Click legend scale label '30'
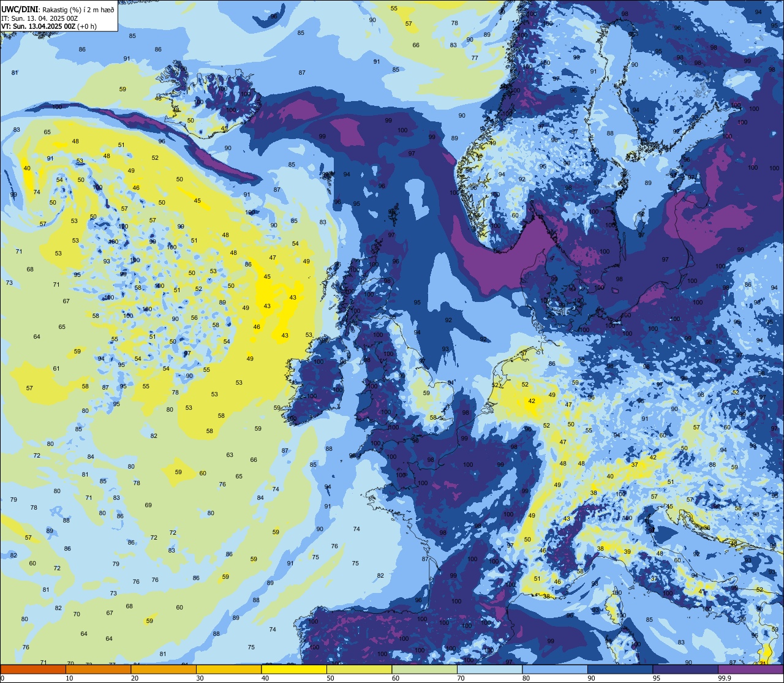The height and width of the screenshot is (683, 784). 200,678
